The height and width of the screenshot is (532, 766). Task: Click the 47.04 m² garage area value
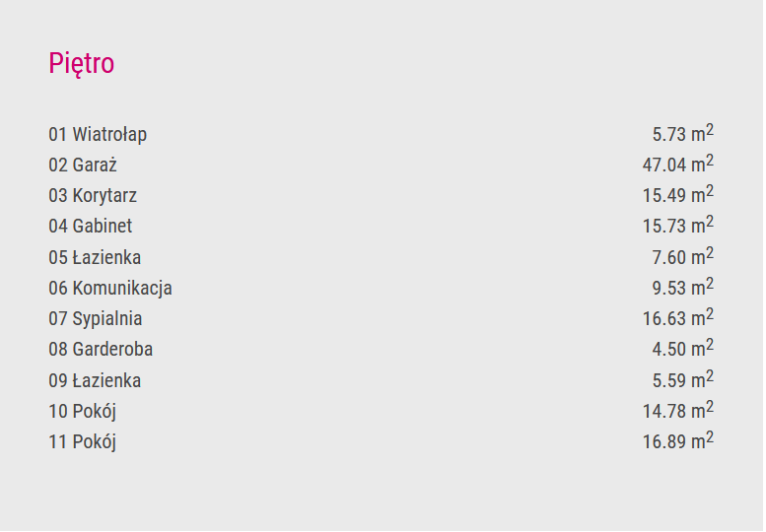tap(678, 164)
